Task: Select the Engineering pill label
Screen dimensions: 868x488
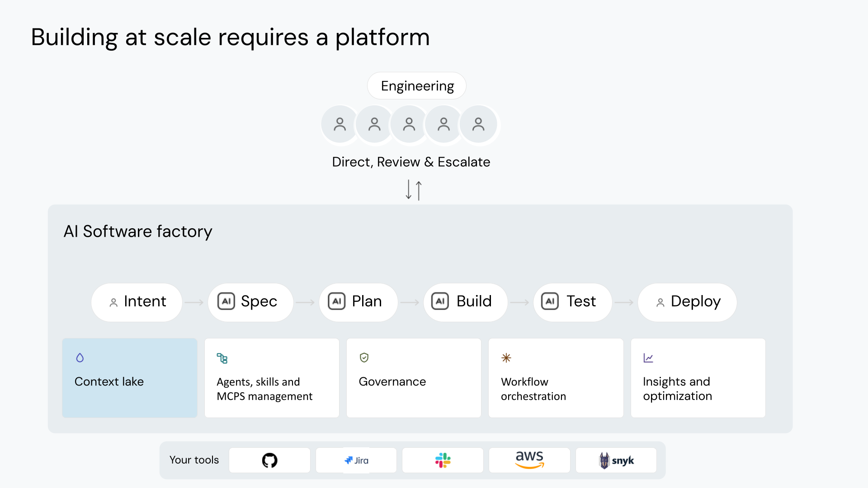Action: coord(417,86)
